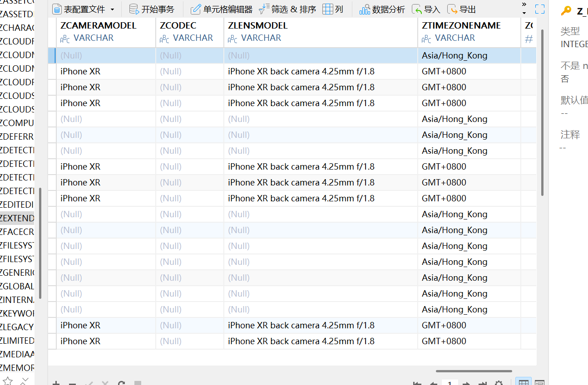588x385 pixels.
Task: Expand the 表配置文件 dropdown arrow
Action: tap(112, 10)
